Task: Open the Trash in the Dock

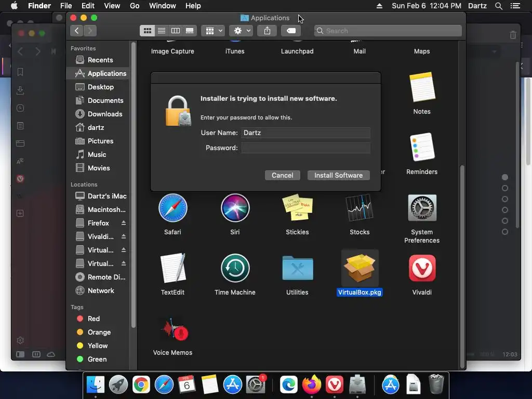Action: pyautogui.click(x=436, y=384)
